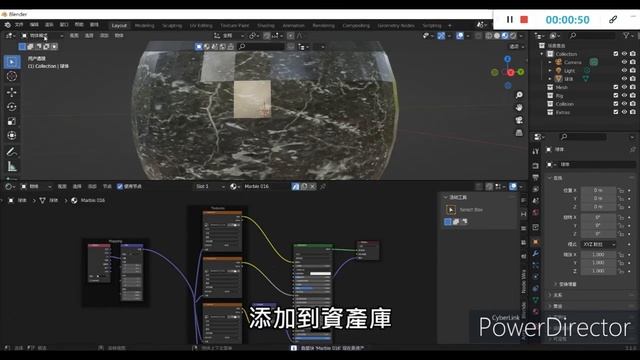Select the Measure tool
The width and height of the screenshot is (640, 360).
click(12, 167)
